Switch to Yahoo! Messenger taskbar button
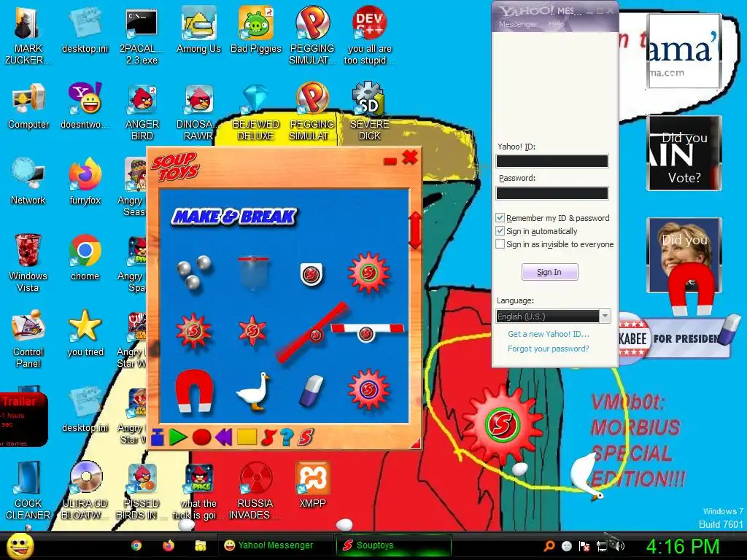Screen dimensions: 747x560 tap(276, 545)
